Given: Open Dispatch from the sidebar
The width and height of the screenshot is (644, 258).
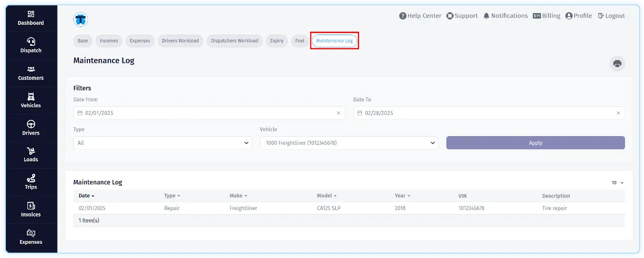Looking at the screenshot, I should [31, 45].
